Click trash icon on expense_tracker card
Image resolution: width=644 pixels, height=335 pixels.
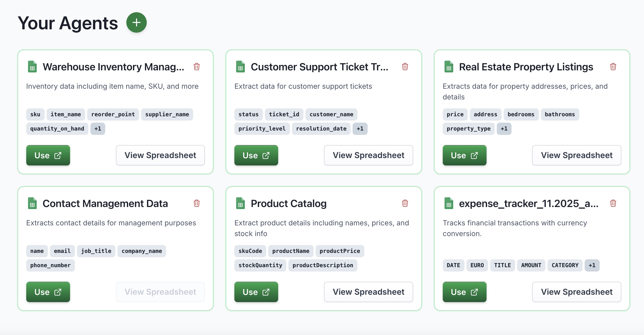click(613, 203)
